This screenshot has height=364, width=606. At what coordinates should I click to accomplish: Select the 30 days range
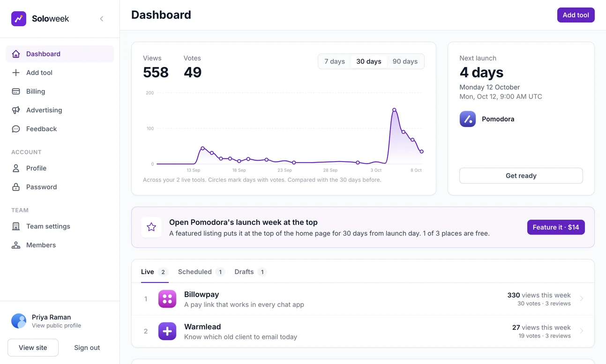tap(369, 61)
